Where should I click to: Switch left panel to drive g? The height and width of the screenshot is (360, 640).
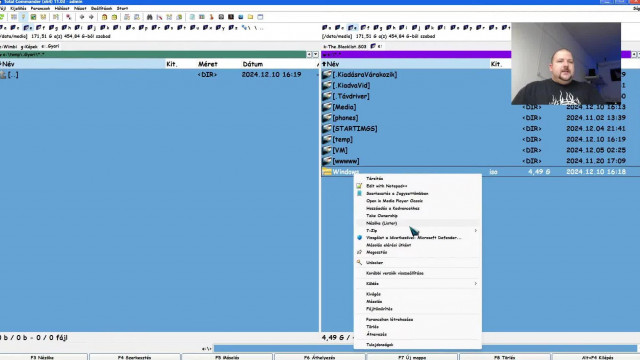(53, 28)
